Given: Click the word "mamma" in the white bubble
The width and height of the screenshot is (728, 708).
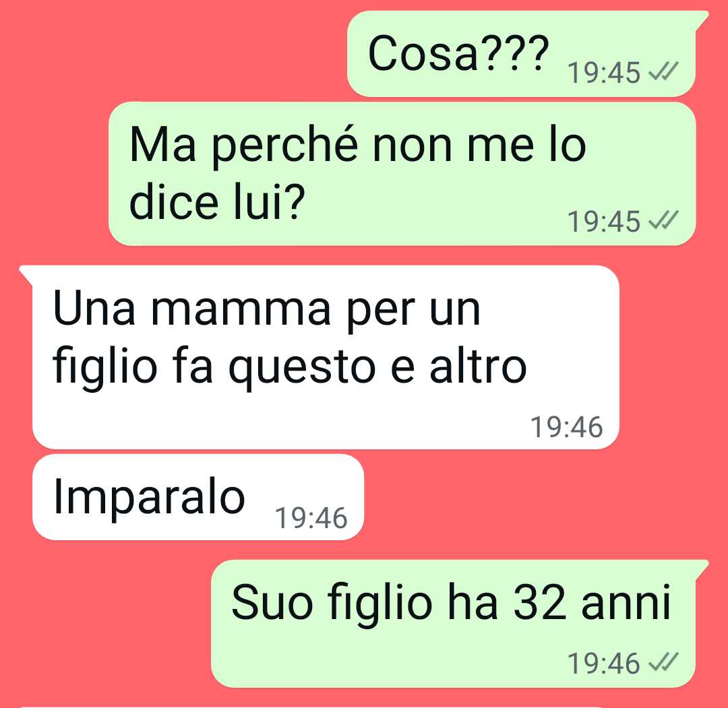Looking at the screenshot, I should point(241,309).
